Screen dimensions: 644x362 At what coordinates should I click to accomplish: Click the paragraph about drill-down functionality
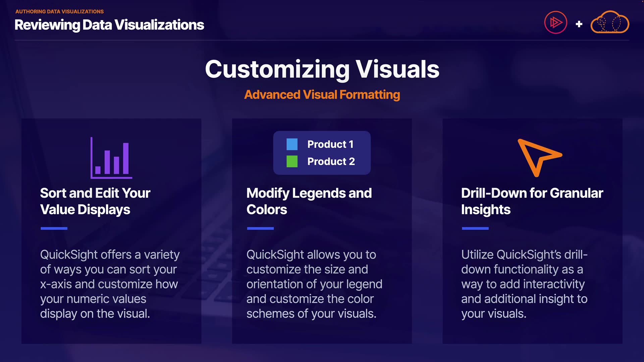coord(524,284)
